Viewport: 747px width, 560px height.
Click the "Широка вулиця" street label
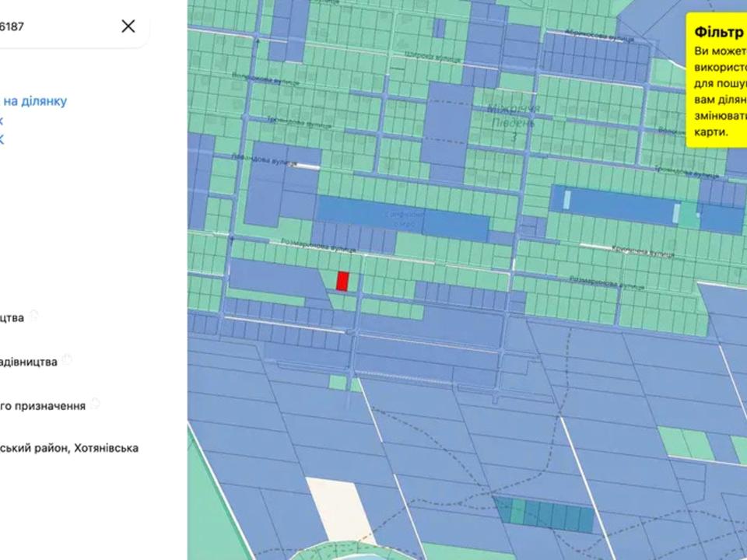point(433,57)
